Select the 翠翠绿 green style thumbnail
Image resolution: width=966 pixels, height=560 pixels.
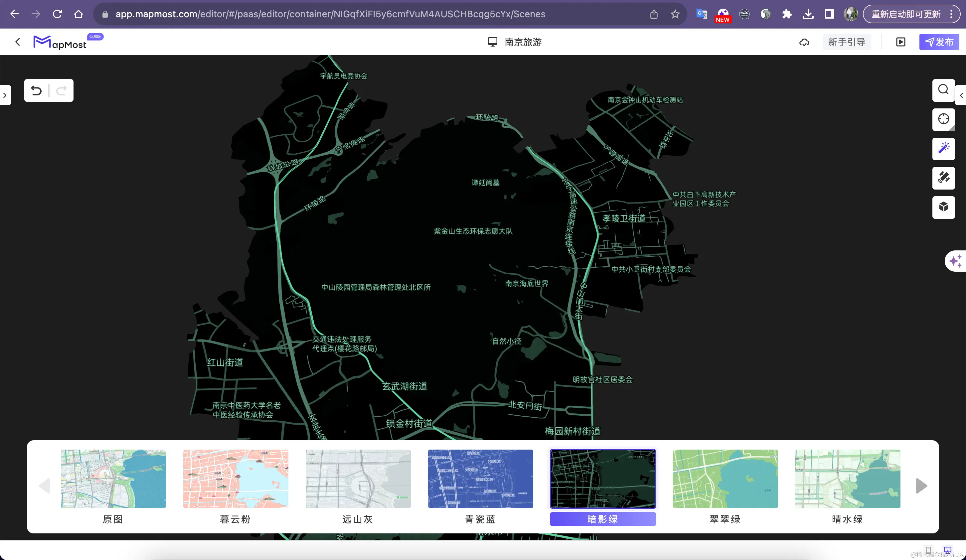tap(725, 479)
